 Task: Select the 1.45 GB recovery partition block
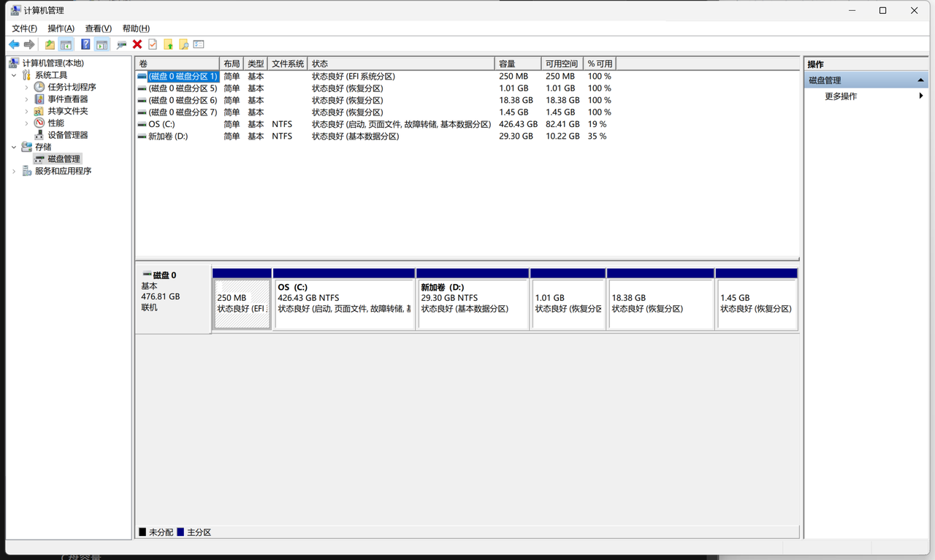(757, 299)
